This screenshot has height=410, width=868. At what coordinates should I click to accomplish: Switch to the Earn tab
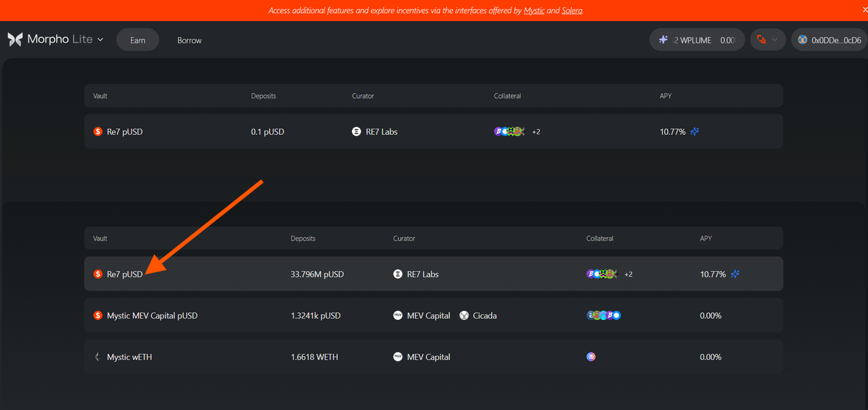coord(138,40)
